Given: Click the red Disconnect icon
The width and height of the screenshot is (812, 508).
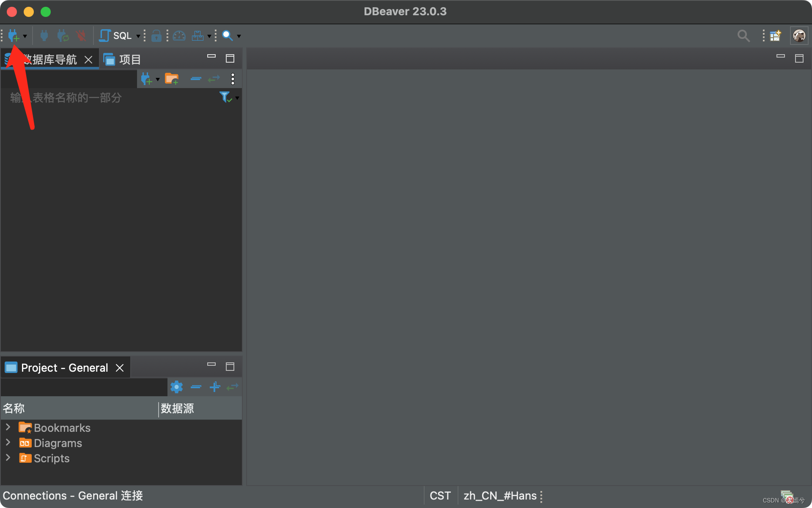Looking at the screenshot, I should [x=81, y=36].
